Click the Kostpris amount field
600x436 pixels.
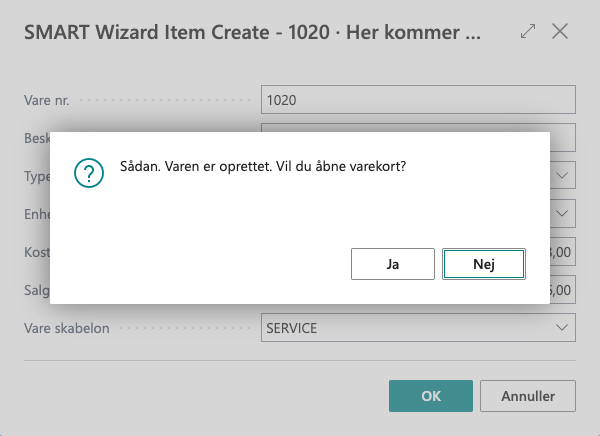[563, 252]
